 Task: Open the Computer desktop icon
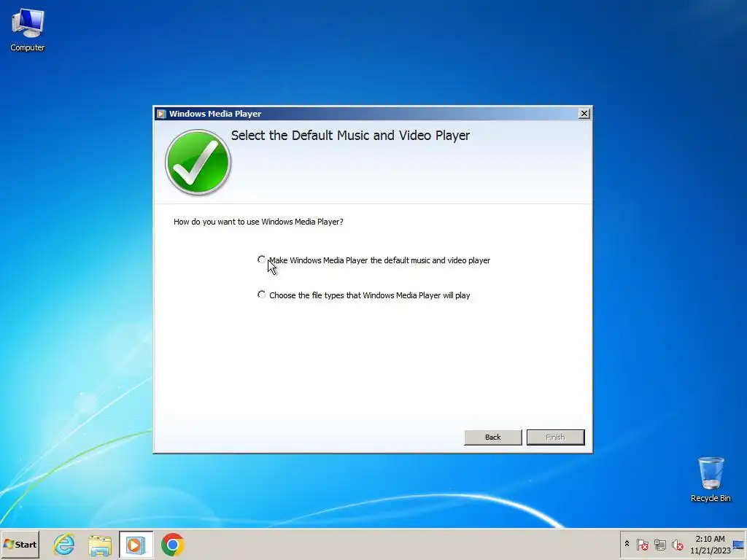[x=27, y=29]
